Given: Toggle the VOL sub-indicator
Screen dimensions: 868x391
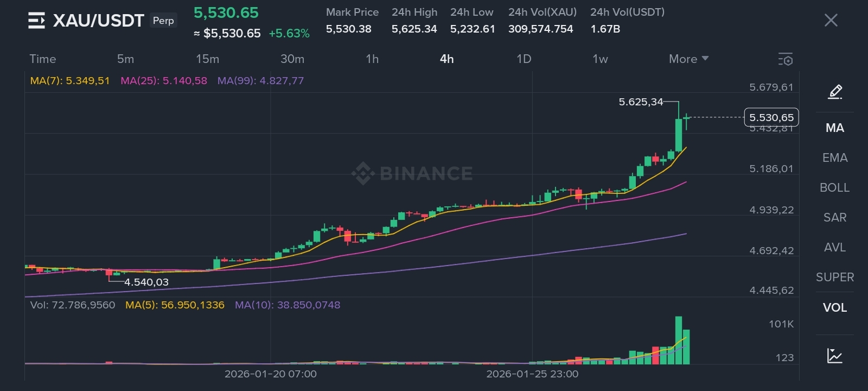Looking at the screenshot, I should (x=835, y=307).
